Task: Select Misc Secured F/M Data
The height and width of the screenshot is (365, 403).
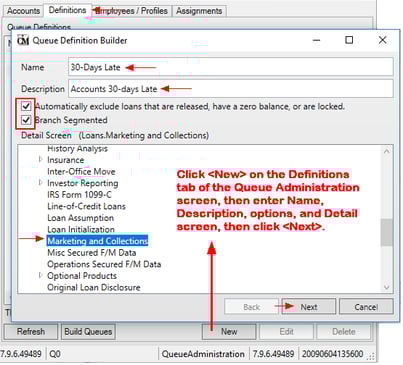Action: coord(92,252)
